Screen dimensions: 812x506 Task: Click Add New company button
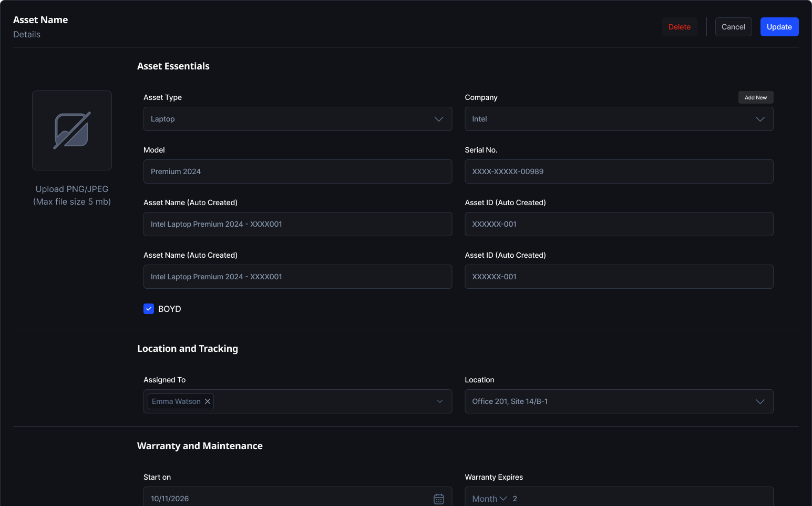[755, 97]
